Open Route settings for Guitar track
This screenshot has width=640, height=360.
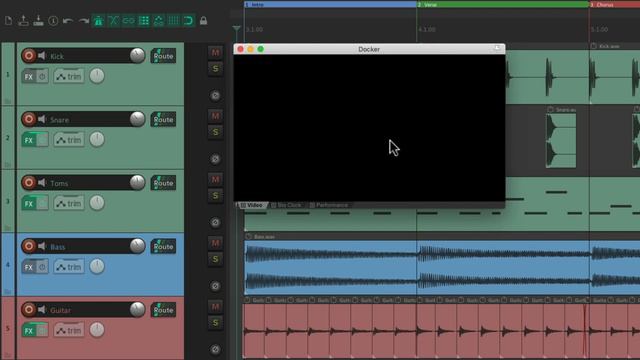point(163,310)
